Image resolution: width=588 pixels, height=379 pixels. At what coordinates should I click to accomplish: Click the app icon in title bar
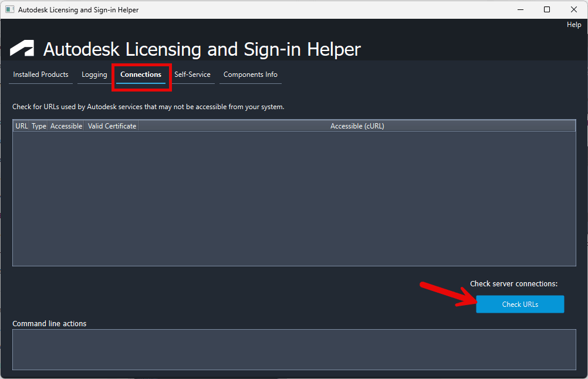(x=10, y=9)
